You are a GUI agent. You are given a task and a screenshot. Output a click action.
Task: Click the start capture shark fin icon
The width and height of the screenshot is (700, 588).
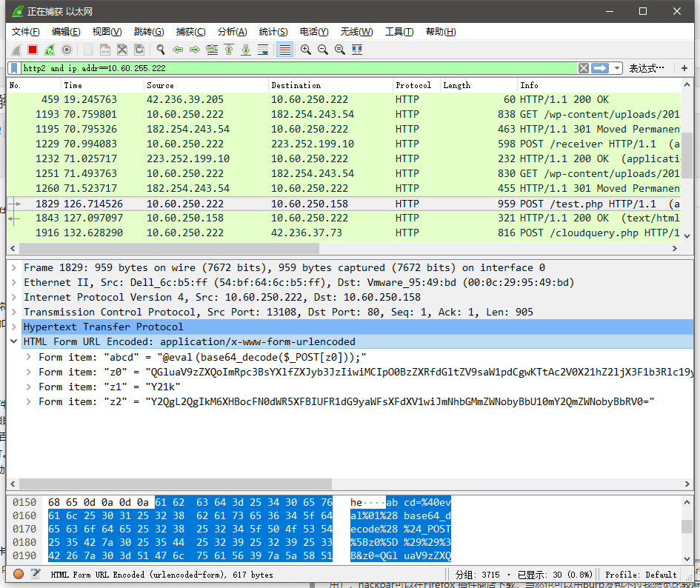tap(16, 50)
